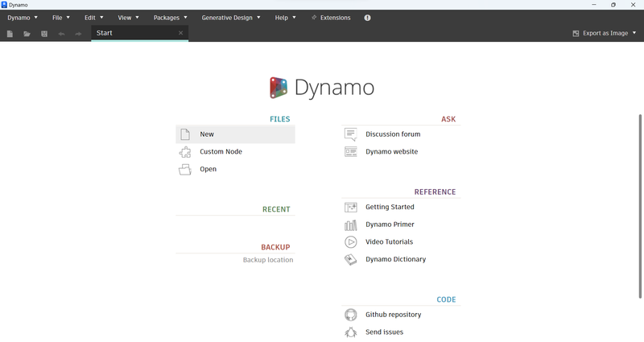Click the Undo arrow icon
Image resolution: width=644 pixels, height=342 pixels.
click(x=62, y=34)
